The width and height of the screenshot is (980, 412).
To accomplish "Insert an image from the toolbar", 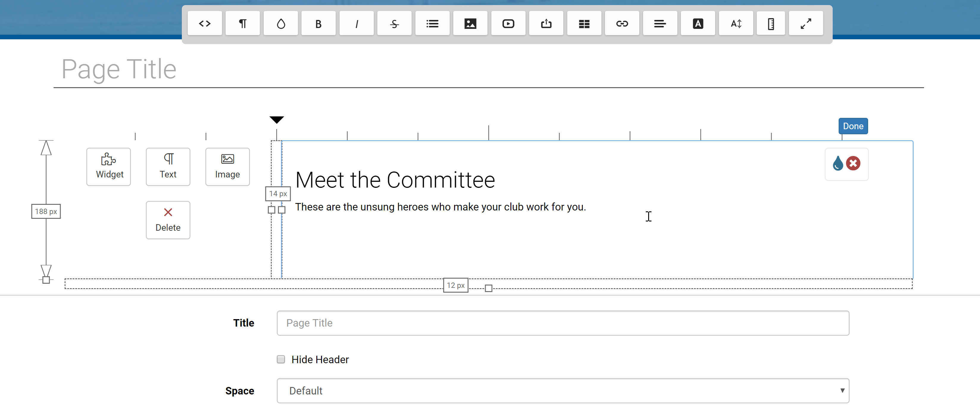I will 470,24.
